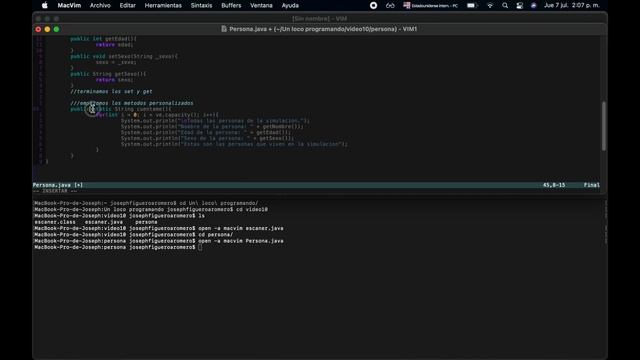The height and width of the screenshot is (360, 640).
Task: Click terminal line 'cd Un\ loco\ programando/'
Action: [146, 203]
